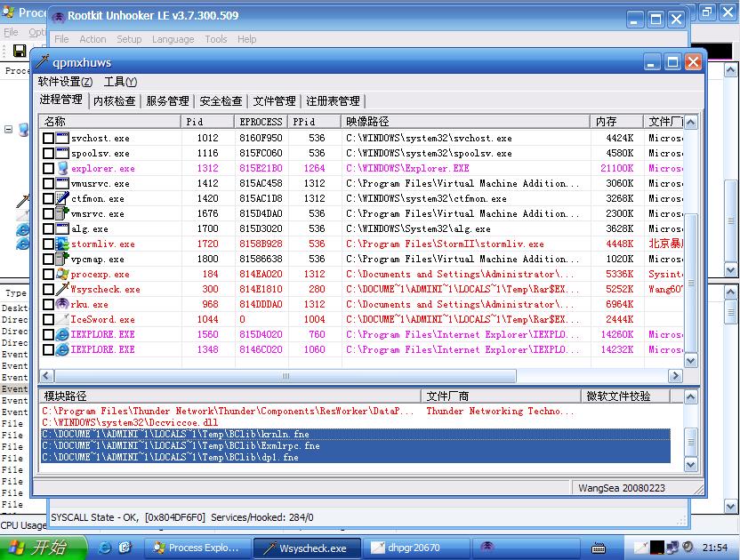Click the ctfmon.exe pencil icon
Image resolution: width=740 pixels, height=560 pixels.
62,198
